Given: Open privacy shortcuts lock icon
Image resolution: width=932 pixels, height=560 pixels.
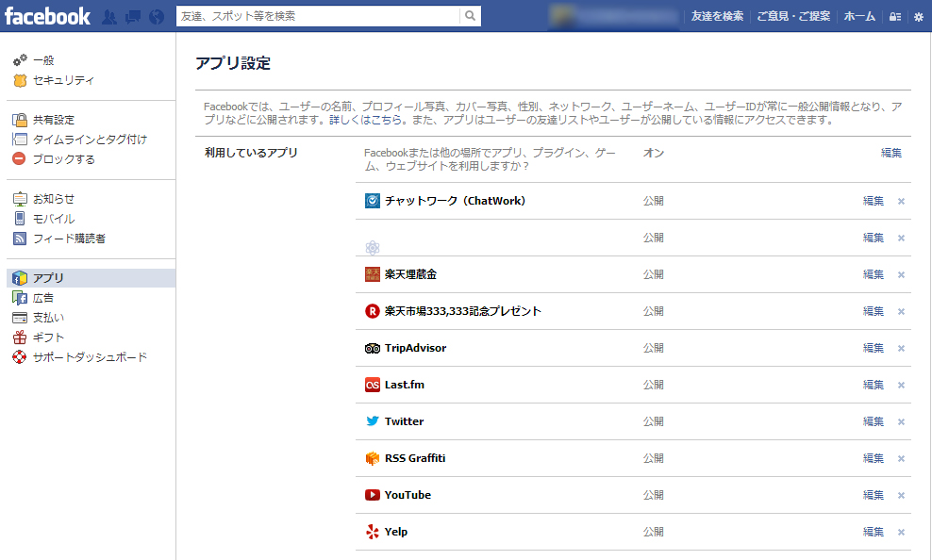Looking at the screenshot, I should (894, 17).
